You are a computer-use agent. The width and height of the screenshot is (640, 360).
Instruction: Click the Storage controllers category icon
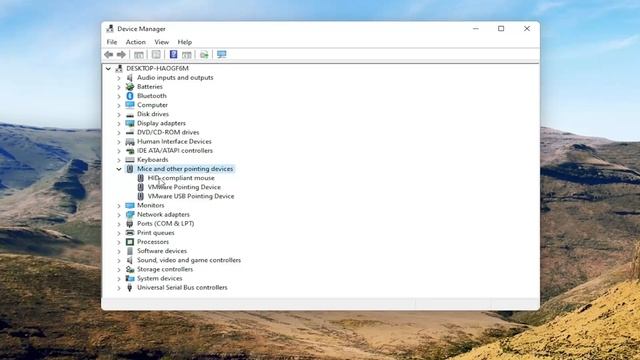[130, 269]
